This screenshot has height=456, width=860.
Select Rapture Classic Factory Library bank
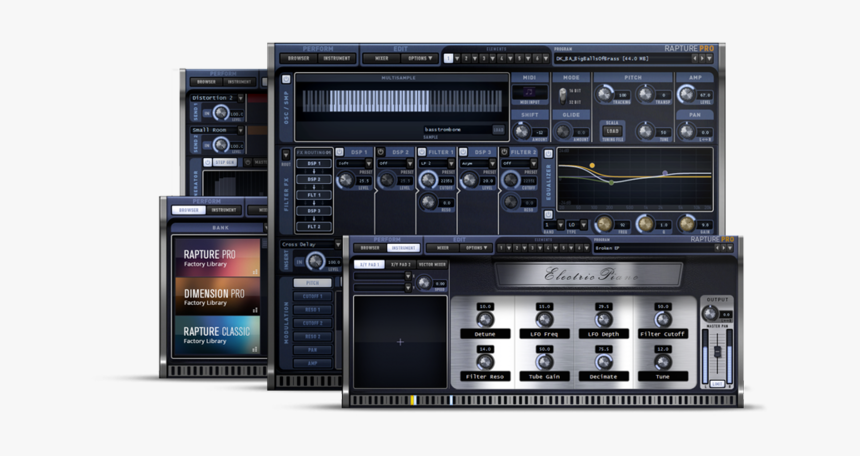(217, 335)
